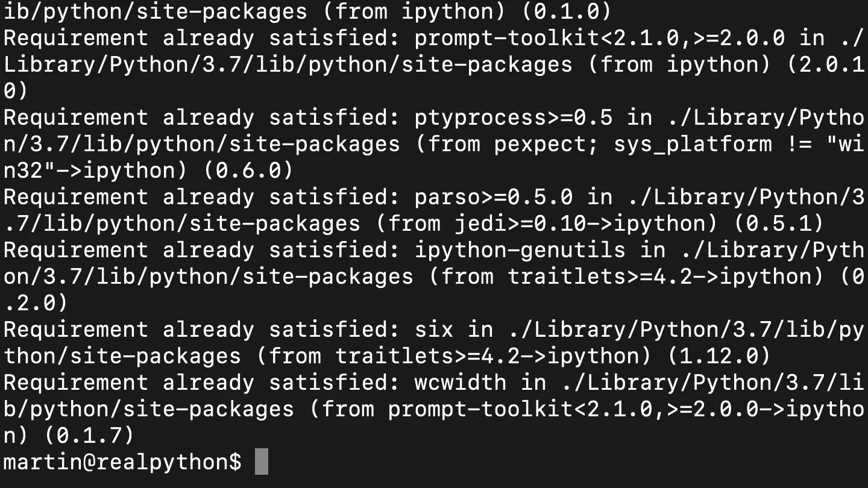
Task: Click the ptyprocess>=0.5 requirement text
Action: coord(514,117)
